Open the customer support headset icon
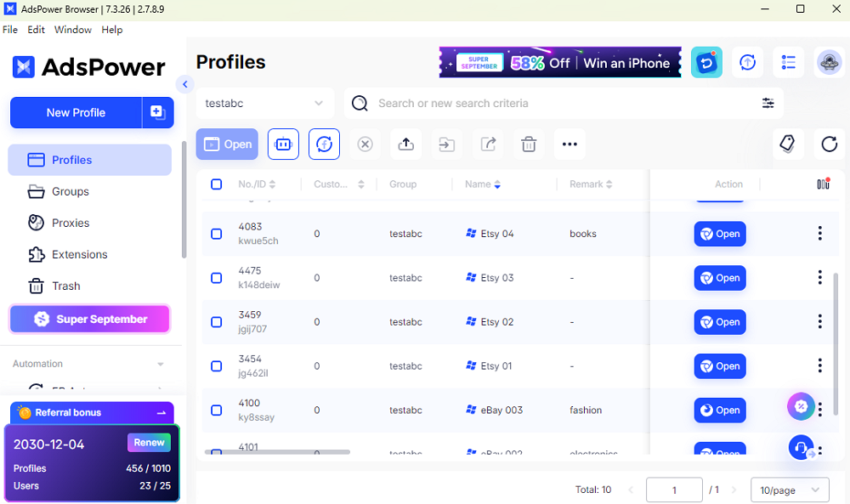Image resolution: width=850 pixels, height=504 pixels. (x=802, y=448)
